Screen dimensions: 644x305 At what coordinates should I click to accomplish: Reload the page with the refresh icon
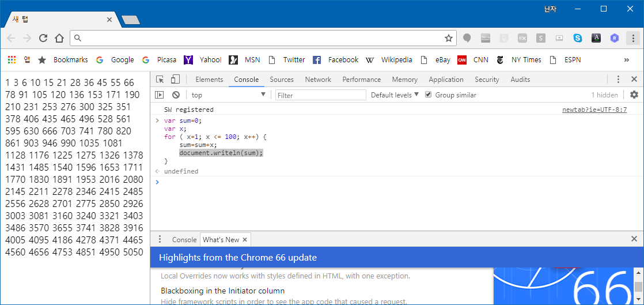tap(43, 38)
